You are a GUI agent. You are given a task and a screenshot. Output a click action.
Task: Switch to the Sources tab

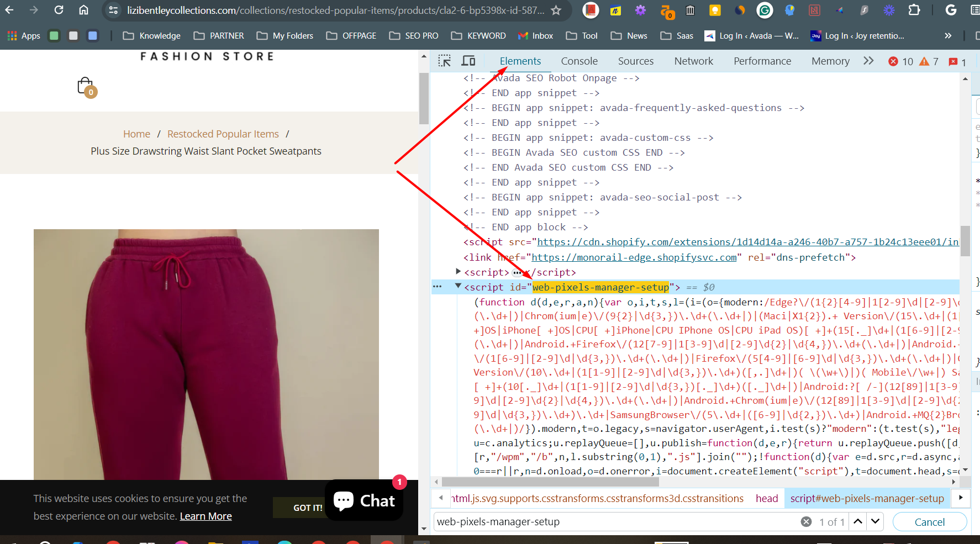click(635, 61)
